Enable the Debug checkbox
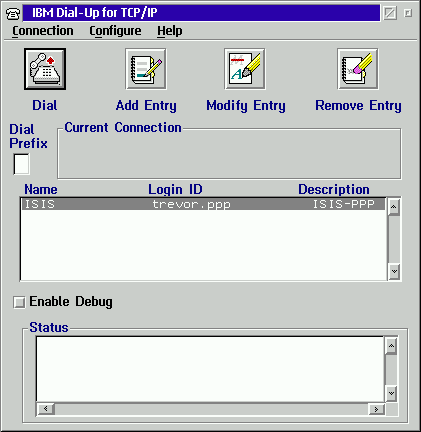 [19, 302]
